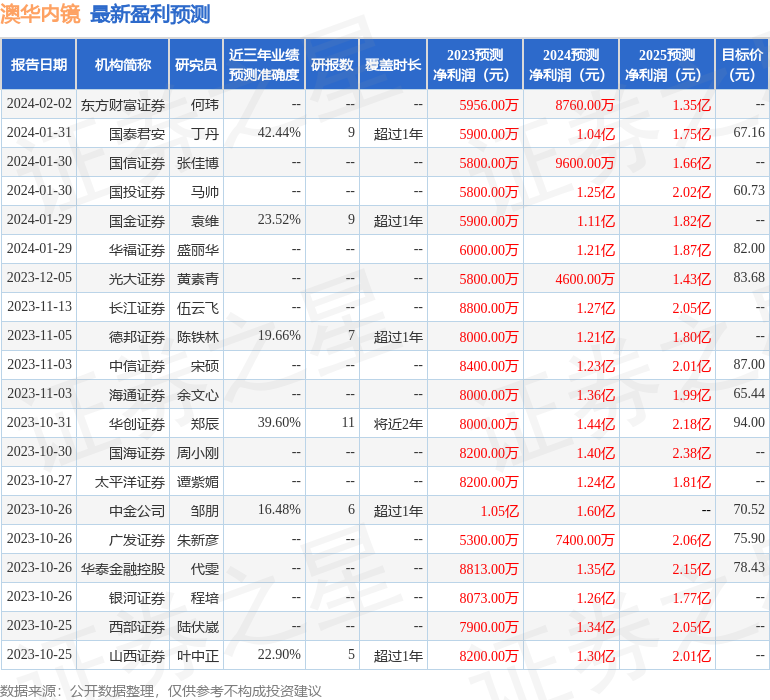
Task: Click institution 西部证券
Action: (x=137, y=627)
